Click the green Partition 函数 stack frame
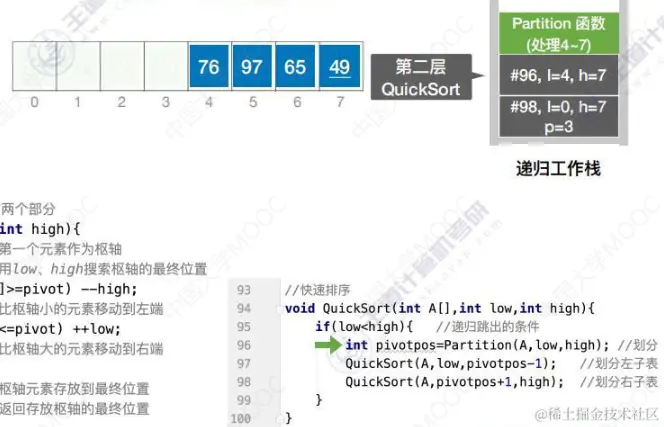This screenshot has height=427, width=664. click(559, 33)
